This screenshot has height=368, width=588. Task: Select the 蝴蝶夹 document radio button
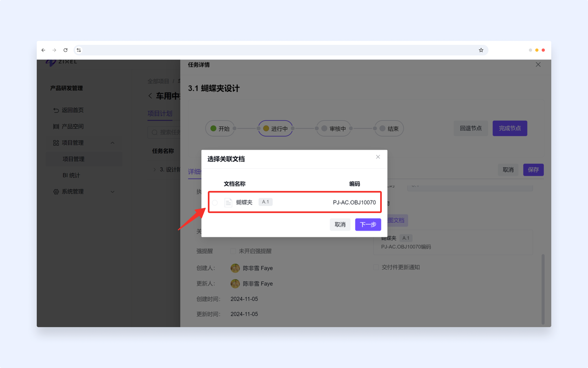[215, 202]
